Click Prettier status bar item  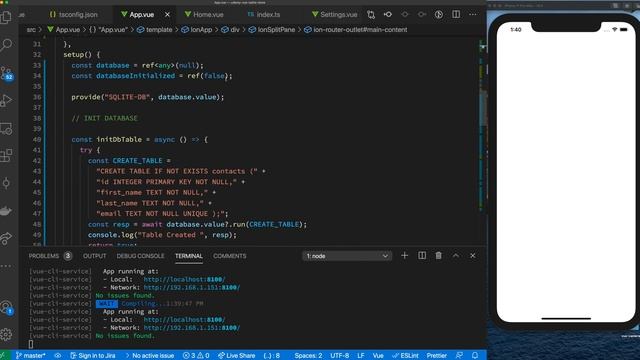point(436,356)
